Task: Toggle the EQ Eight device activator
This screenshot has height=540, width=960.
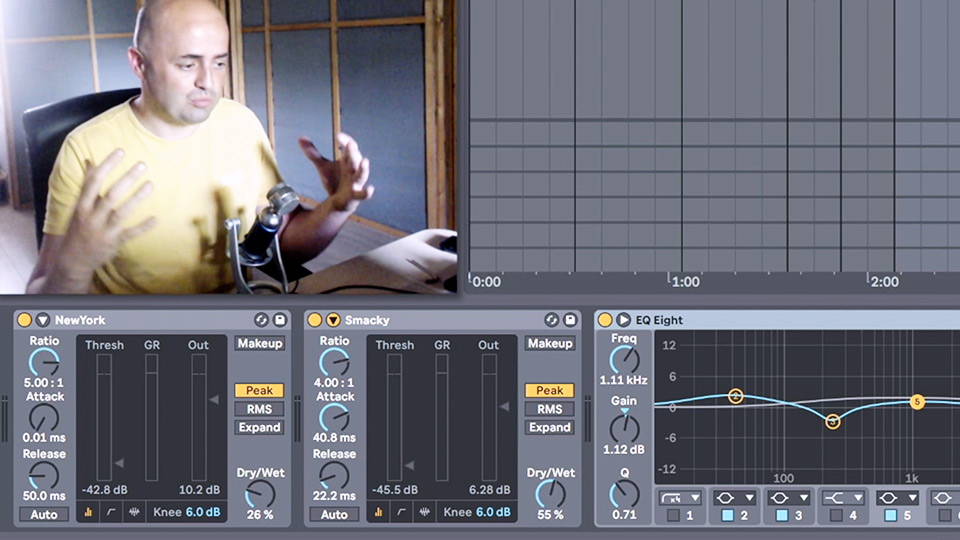Action: point(605,320)
